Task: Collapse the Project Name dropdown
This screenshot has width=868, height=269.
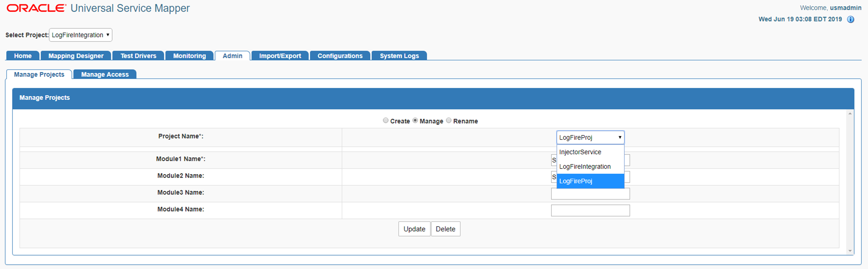Action: 590,138
